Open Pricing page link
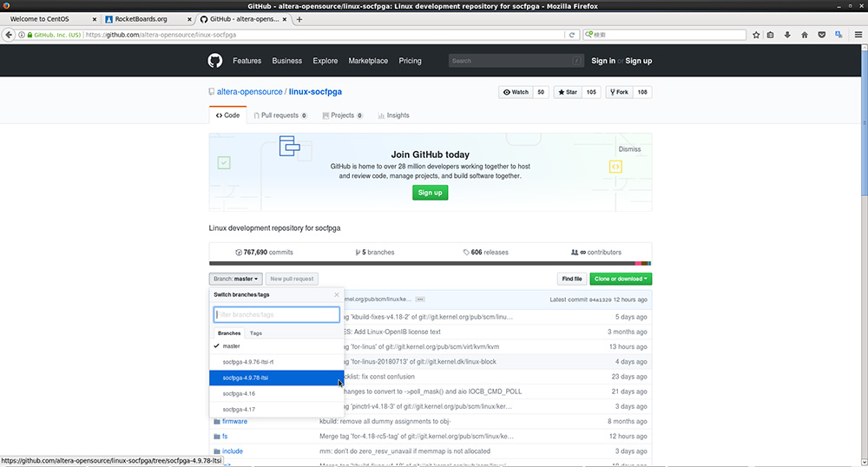The width and height of the screenshot is (868, 467). coord(411,61)
